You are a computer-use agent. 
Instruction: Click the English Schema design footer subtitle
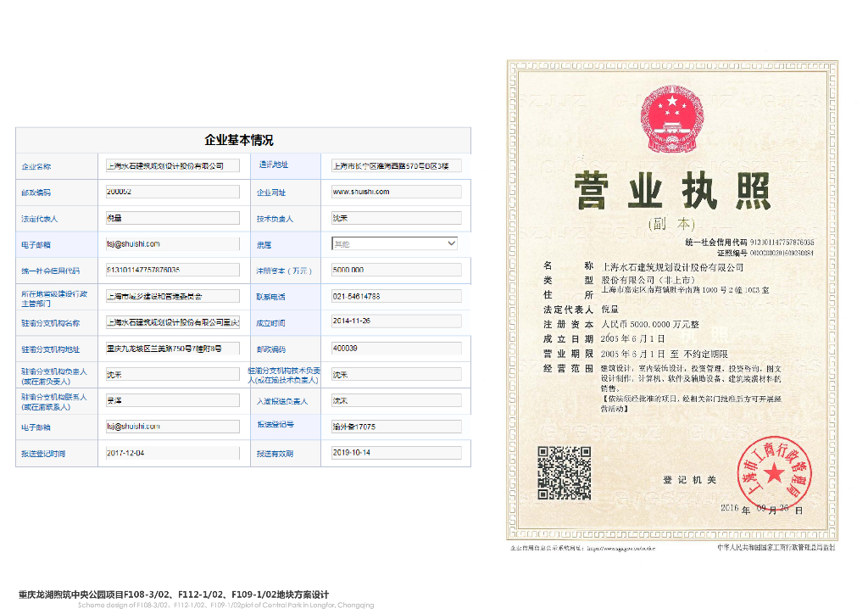pos(225,606)
